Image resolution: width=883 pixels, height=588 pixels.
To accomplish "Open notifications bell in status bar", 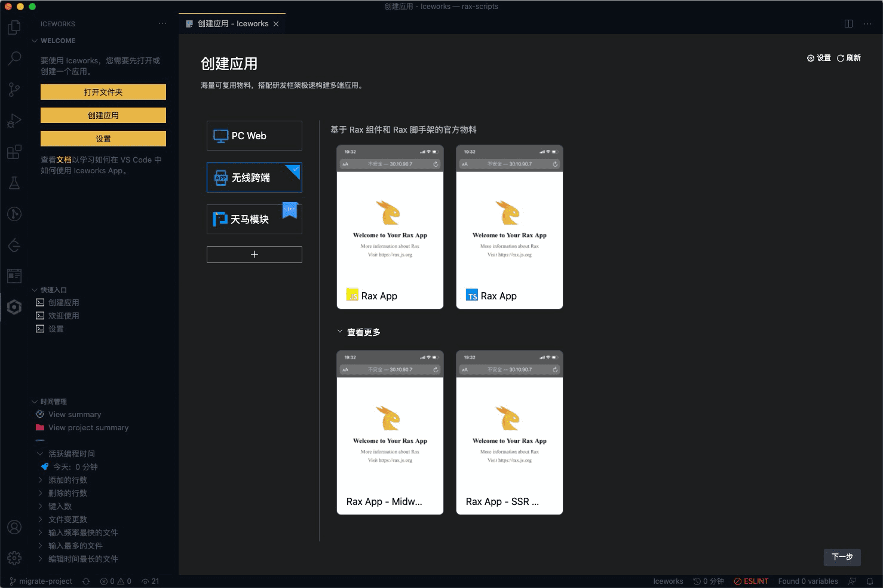I will point(870,581).
